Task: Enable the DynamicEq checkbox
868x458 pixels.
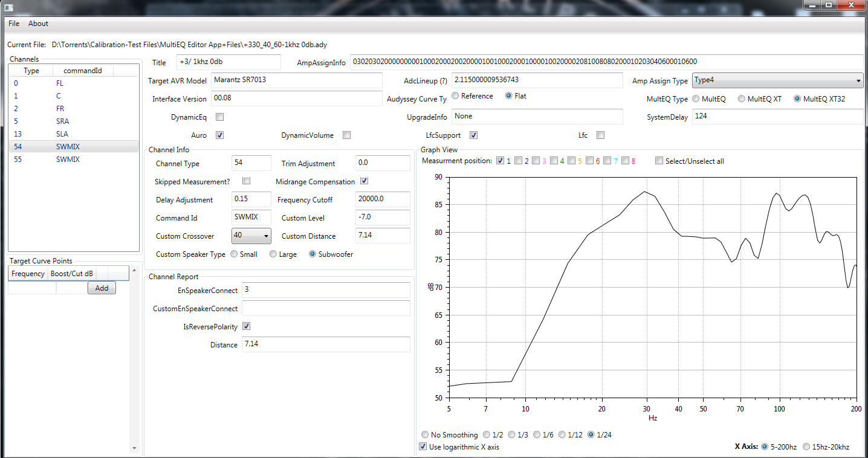Action: pyautogui.click(x=220, y=117)
